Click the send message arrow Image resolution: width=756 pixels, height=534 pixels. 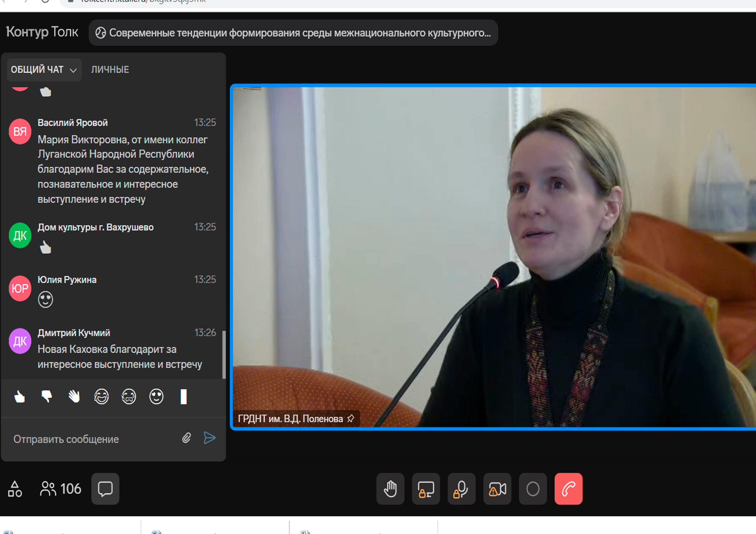pos(209,438)
